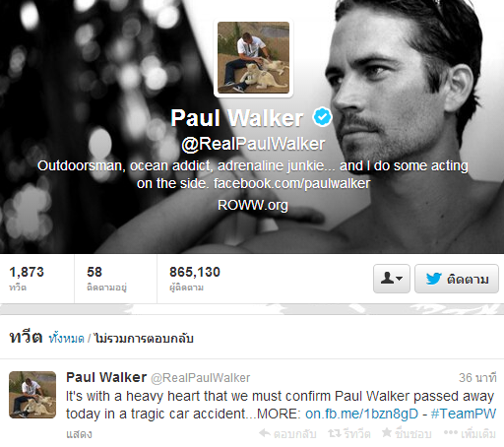The width and height of the screenshot is (504, 447).
Task: Click the blue verified badge icon
Action: click(x=323, y=117)
